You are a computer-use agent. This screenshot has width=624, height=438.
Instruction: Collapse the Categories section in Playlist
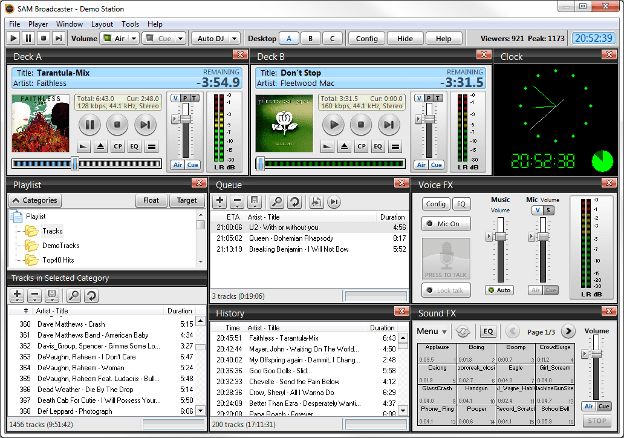35,201
